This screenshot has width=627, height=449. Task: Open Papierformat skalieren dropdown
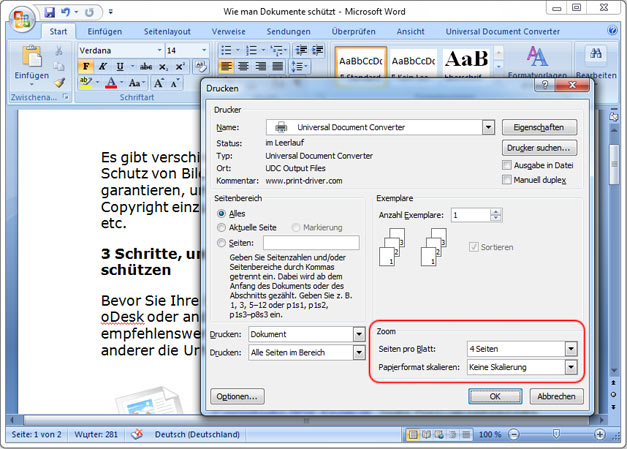pos(571,367)
